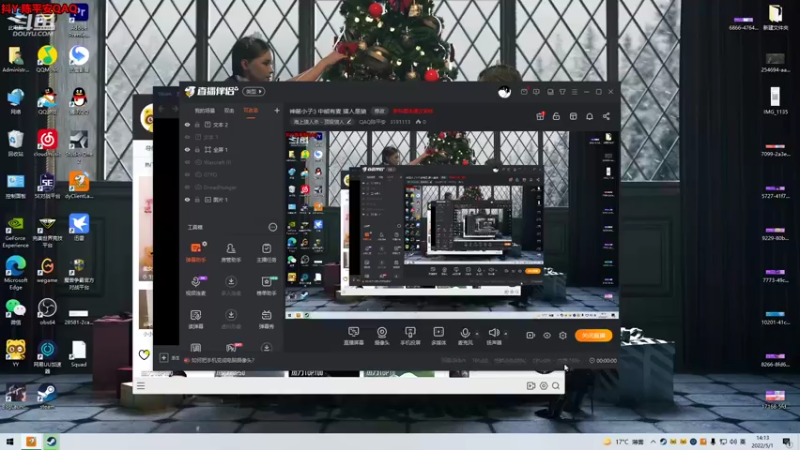Click the record video icon beside the eye
The height and width of the screenshot is (450, 800).
[531, 335]
